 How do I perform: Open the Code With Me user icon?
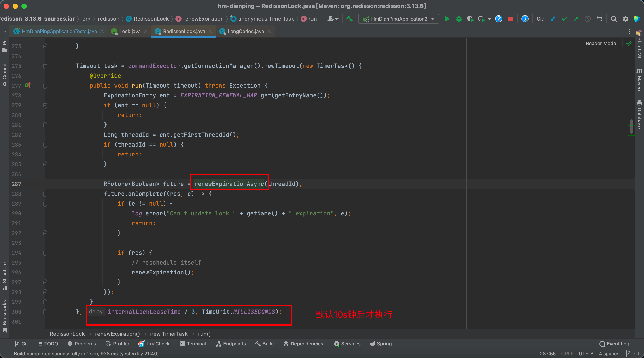[333, 19]
